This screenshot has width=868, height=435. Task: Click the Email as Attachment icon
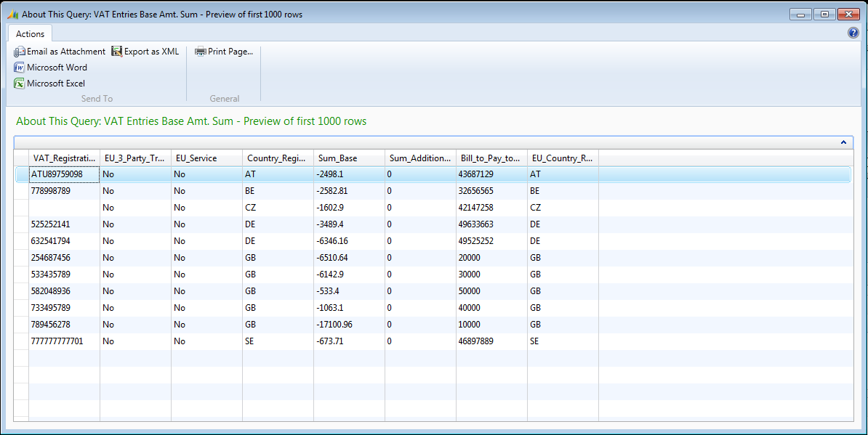click(20, 52)
